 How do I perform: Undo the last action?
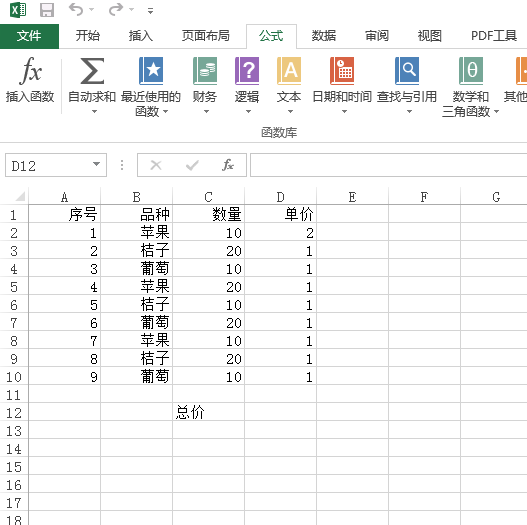(x=76, y=9)
